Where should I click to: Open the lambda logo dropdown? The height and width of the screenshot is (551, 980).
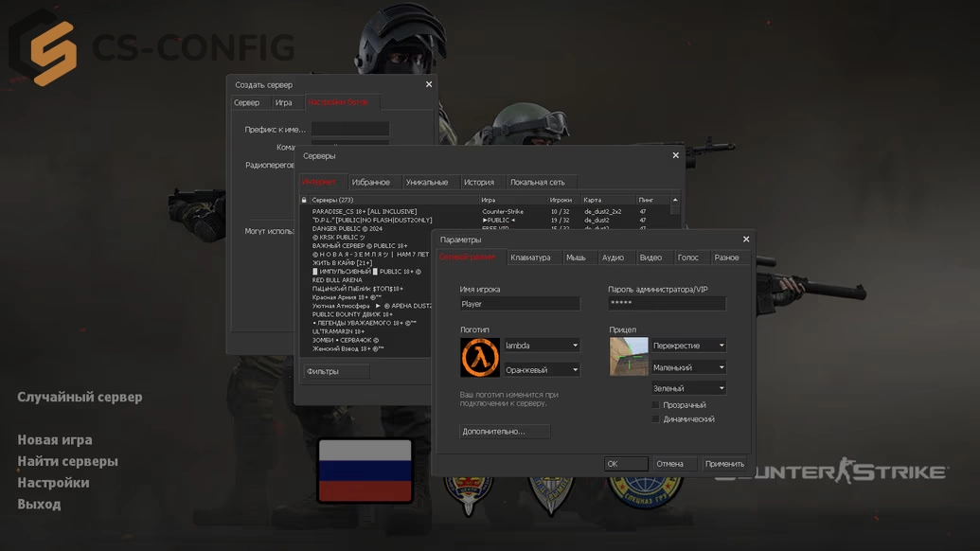tap(542, 346)
